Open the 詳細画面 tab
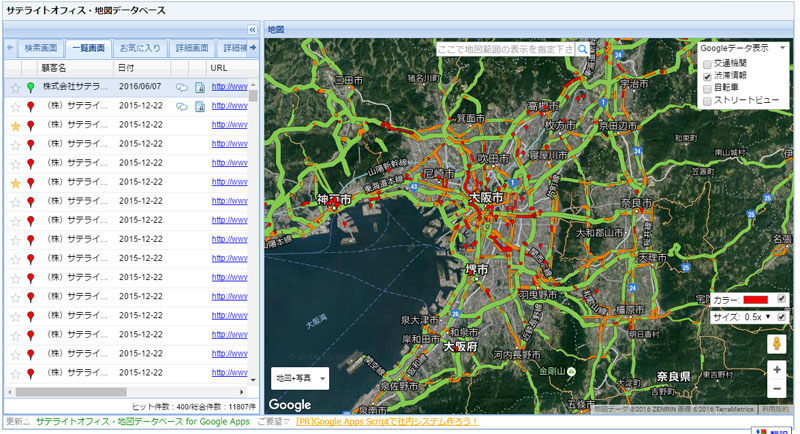The width and height of the screenshot is (800, 434). [x=192, y=48]
